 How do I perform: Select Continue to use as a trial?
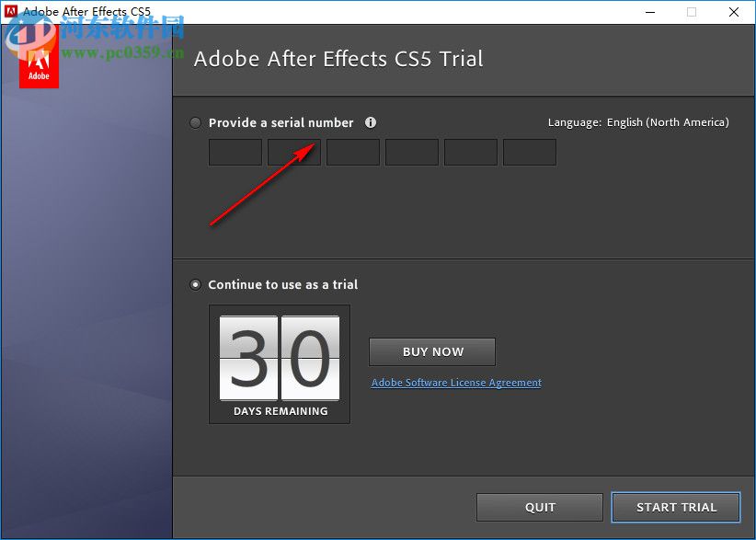pos(194,284)
